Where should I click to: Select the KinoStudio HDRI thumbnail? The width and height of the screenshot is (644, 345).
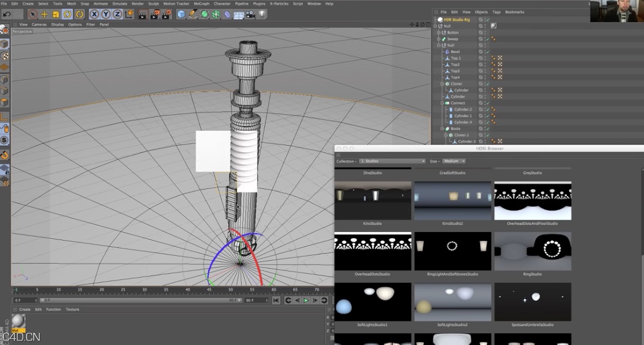coord(373,200)
